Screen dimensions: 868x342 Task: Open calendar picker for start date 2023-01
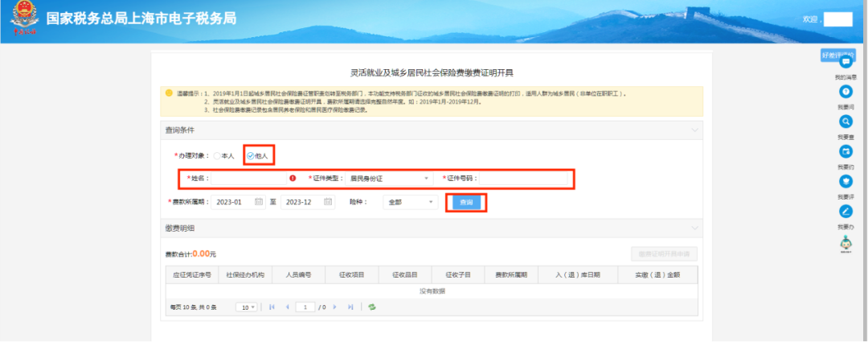[x=259, y=202]
